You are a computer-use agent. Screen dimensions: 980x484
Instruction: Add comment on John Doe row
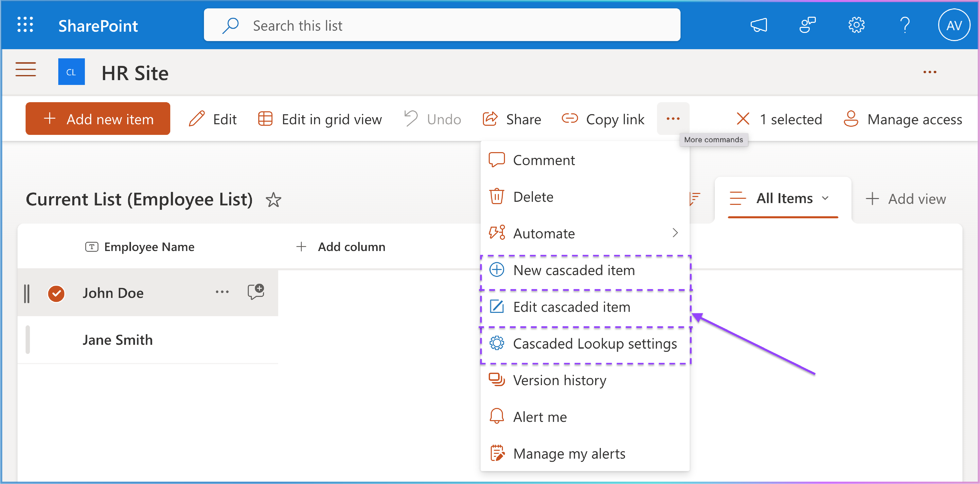[x=256, y=292]
